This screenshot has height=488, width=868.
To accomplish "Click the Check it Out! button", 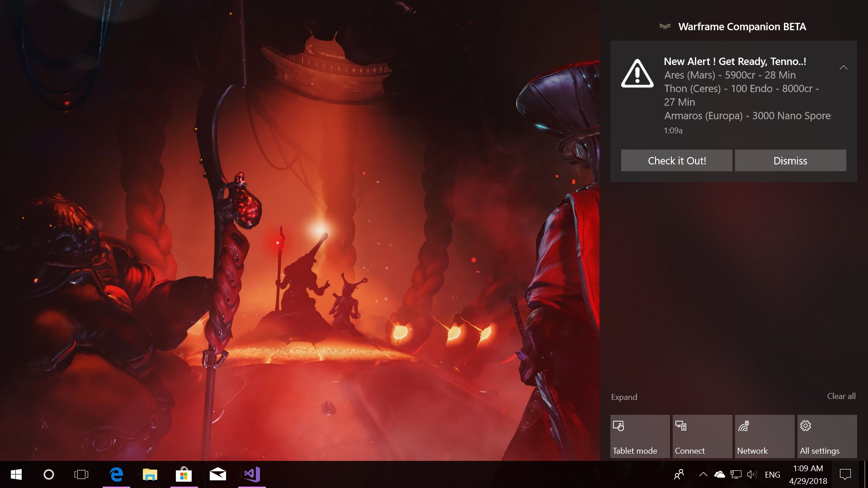I will 676,160.
